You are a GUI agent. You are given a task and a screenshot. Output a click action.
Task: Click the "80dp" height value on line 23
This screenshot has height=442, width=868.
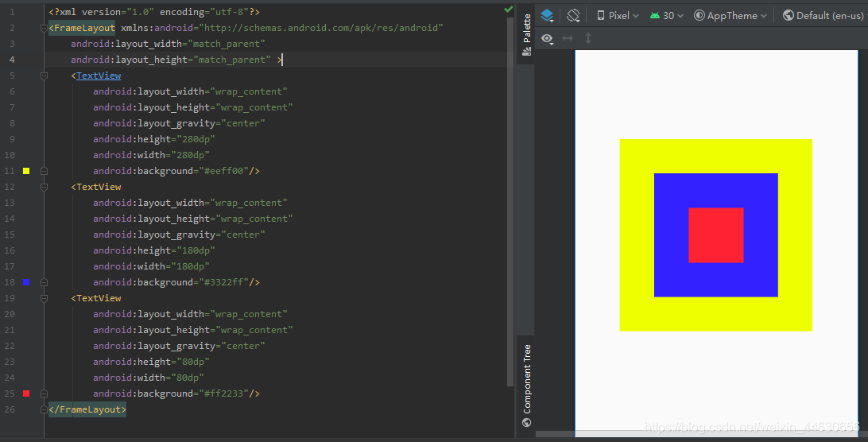click(192, 362)
